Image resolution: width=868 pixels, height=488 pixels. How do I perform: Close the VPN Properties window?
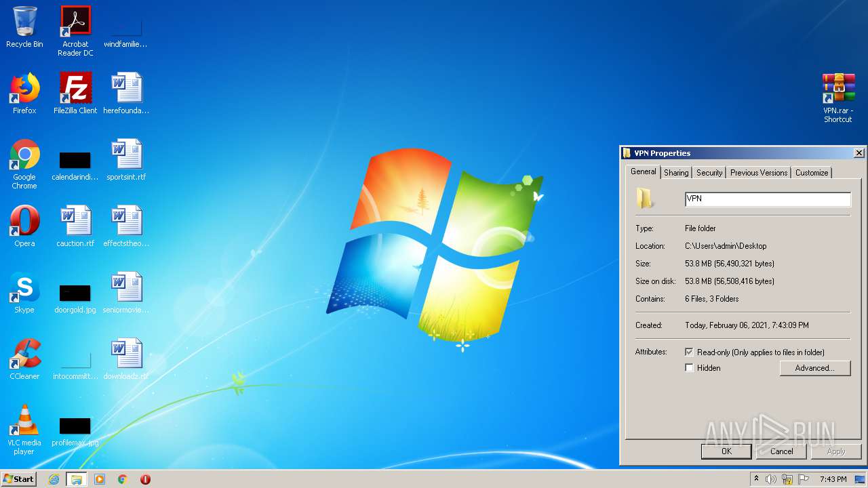(x=859, y=153)
